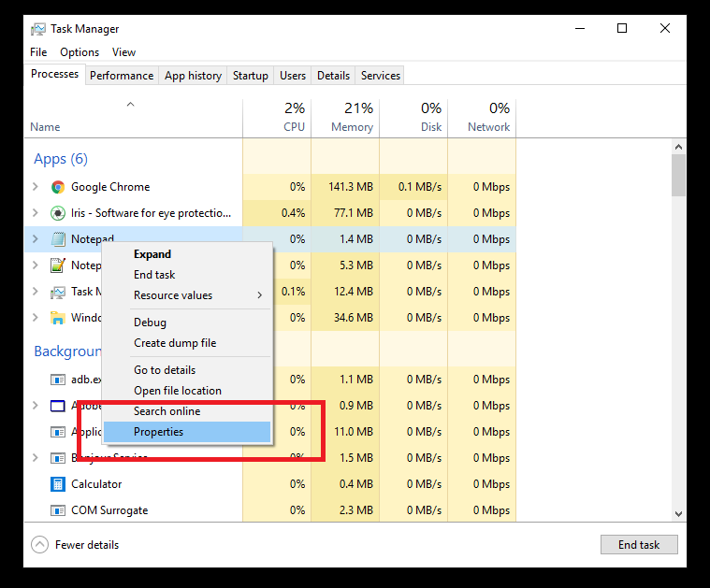Open the View menu

123,52
